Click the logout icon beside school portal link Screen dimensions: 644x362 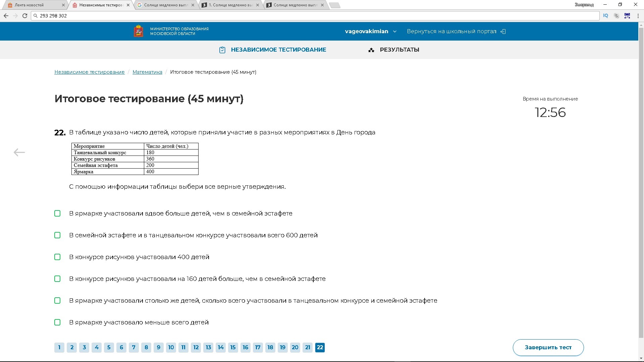tap(503, 32)
